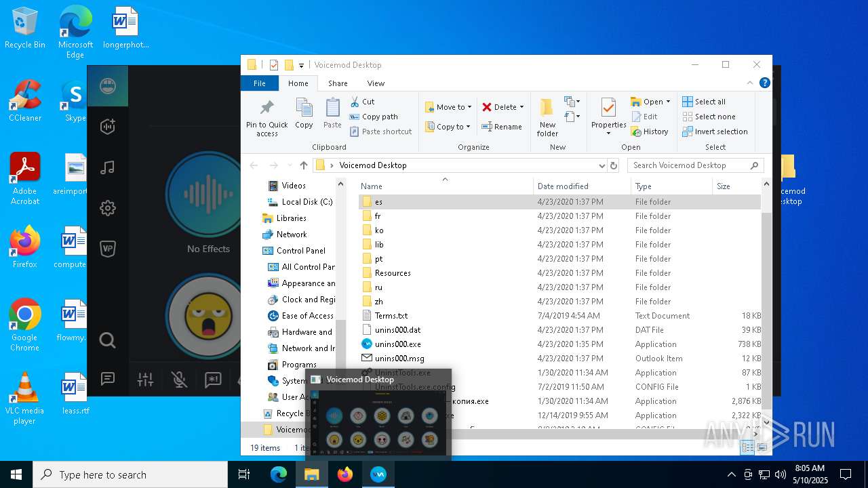Click the Copy ribbon icon
868x488 pixels.
[304, 113]
